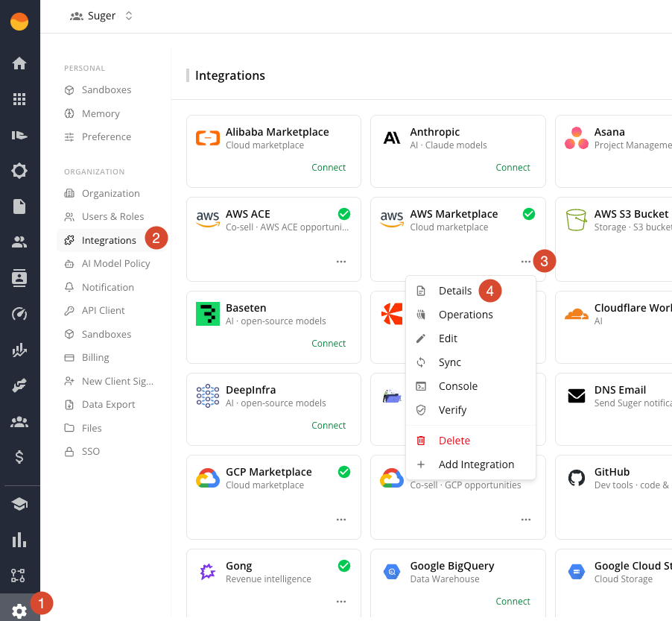The height and width of the screenshot is (621, 672).
Task: Open Console from the context menu
Action: [x=471, y=386]
